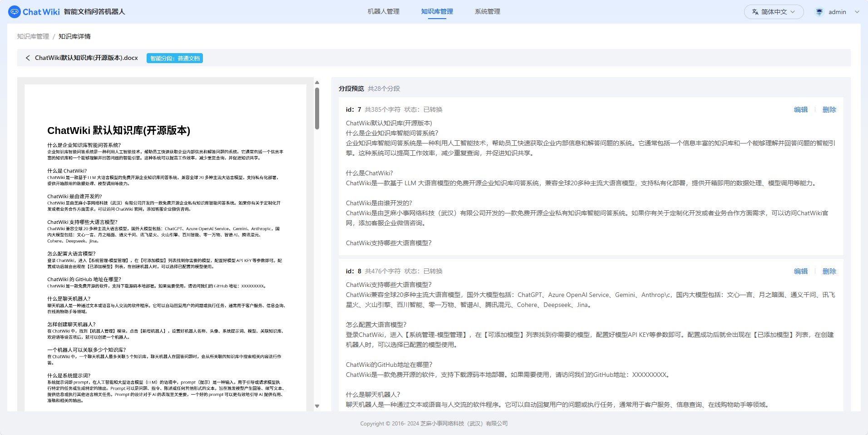Click the document title in preview page

pos(118,131)
